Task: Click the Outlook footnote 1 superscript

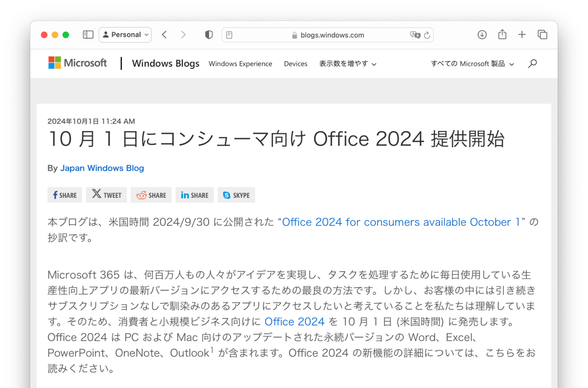Action: tap(212, 349)
